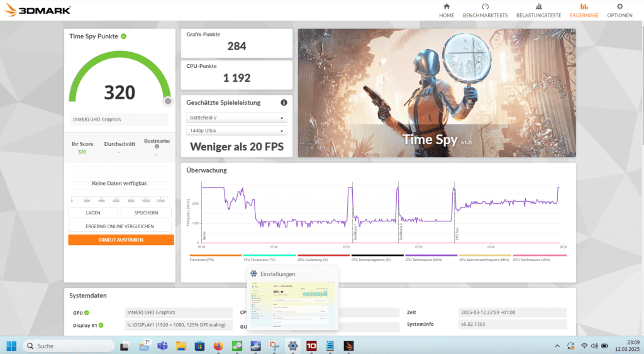The height and width of the screenshot is (354, 644).
Task: Click the green check beside GPU
Action: (87, 313)
